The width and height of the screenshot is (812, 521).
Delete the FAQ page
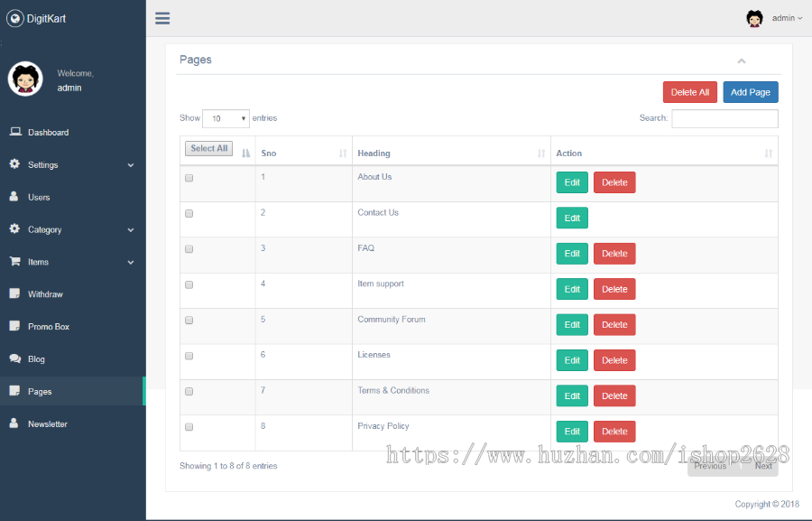(x=614, y=254)
